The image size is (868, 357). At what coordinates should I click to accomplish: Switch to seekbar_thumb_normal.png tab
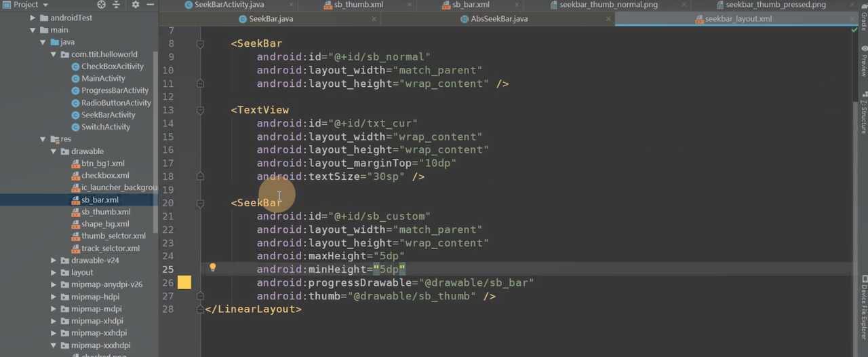pyautogui.click(x=608, y=5)
